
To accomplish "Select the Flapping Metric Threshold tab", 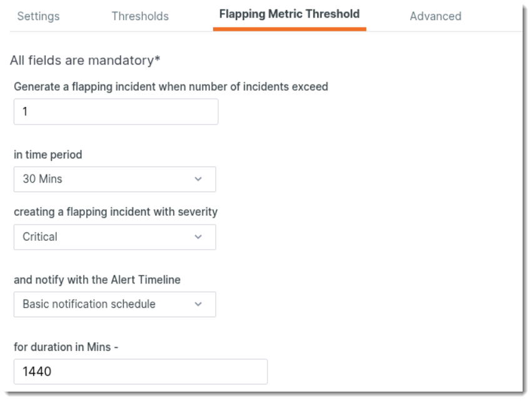I will pos(289,14).
